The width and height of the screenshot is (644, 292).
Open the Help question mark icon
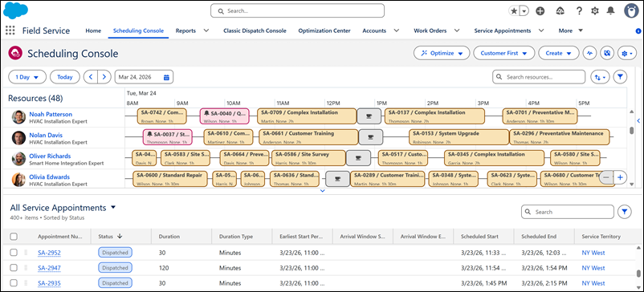(x=579, y=11)
